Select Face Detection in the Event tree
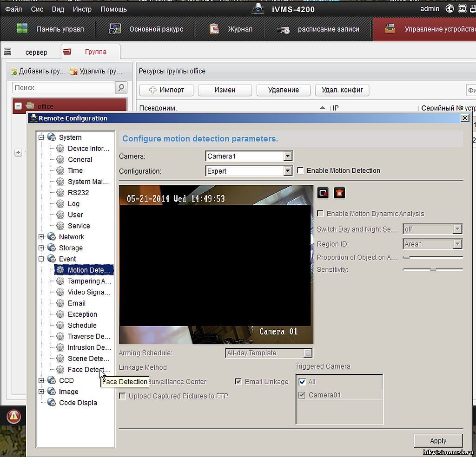The height and width of the screenshot is (457, 476). point(88,369)
